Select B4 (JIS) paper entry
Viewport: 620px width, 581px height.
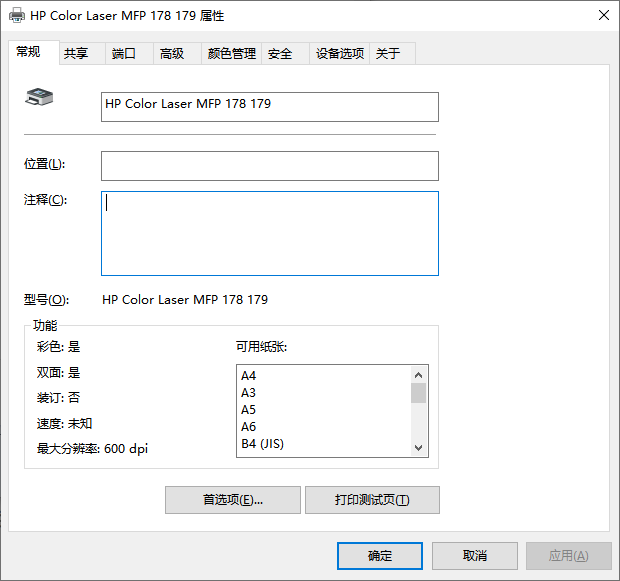pyautogui.click(x=324, y=443)
